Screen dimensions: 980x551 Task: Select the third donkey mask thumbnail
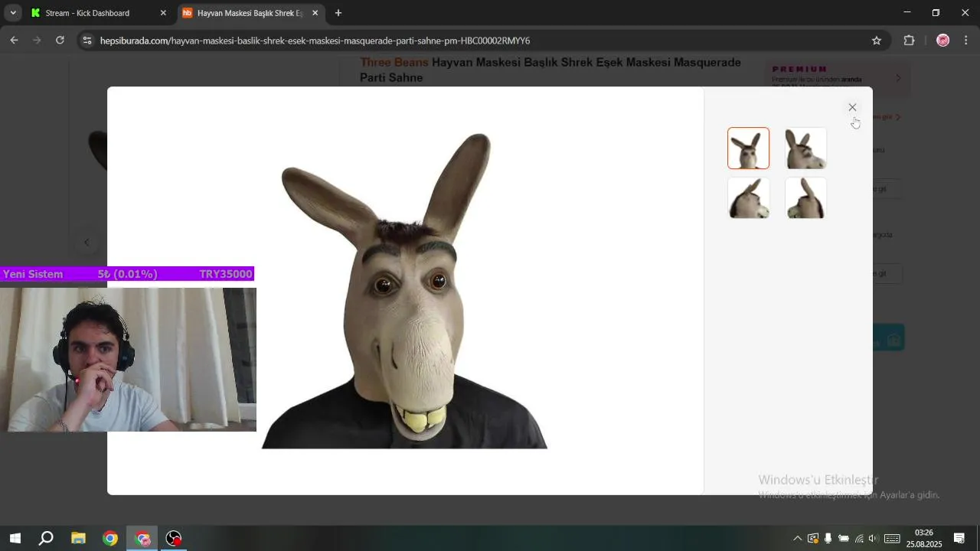[748, 198]
